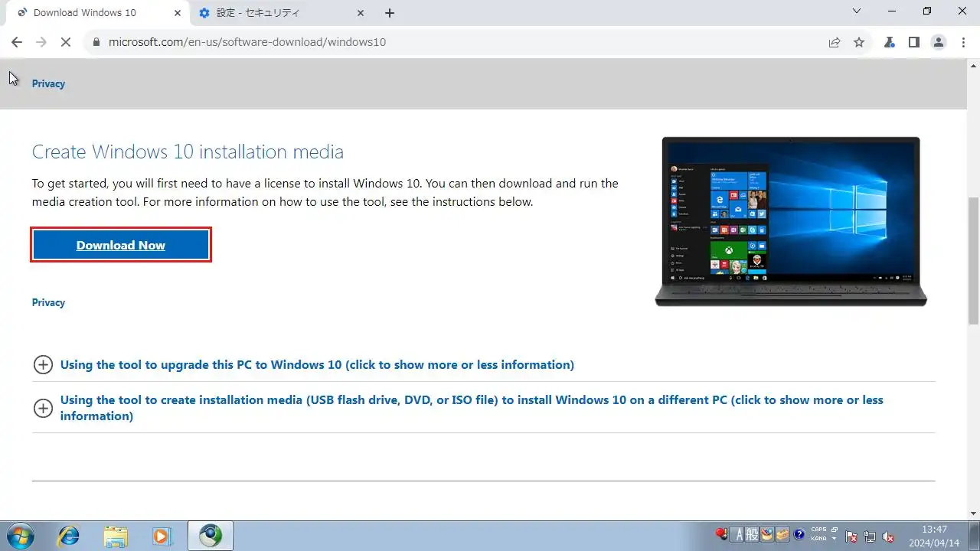Open the Chrome side panel
This screenshot has width=980, height=551.
[x=913, y=42]
